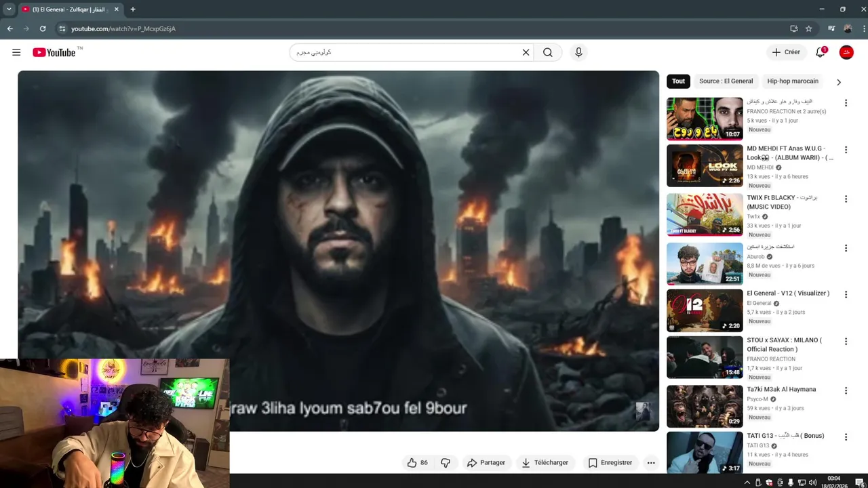Select the Hip-hop marocain chip
The height and width of the screenshot is (488, 868).
coord(793,81)
